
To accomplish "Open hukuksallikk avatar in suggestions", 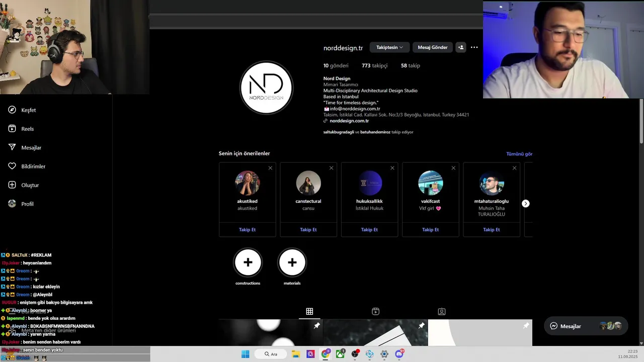I will [369, 183].
